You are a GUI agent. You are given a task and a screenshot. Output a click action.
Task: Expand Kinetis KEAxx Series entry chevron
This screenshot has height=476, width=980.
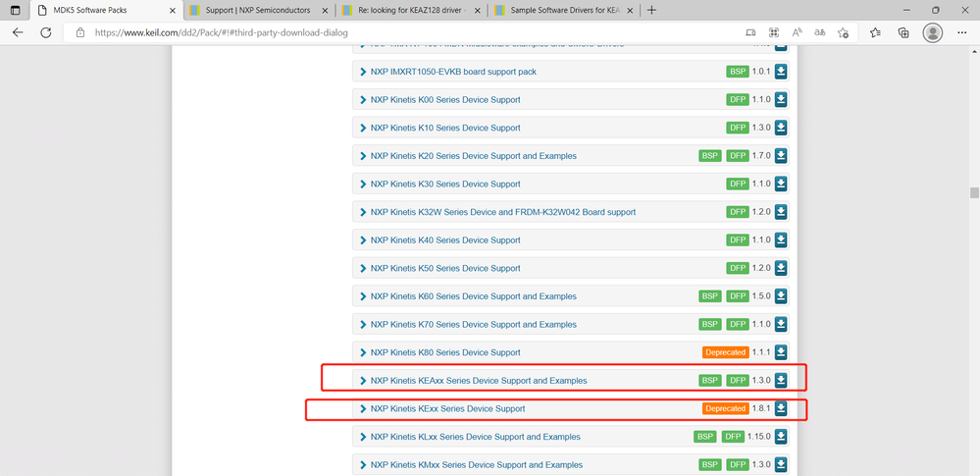tap(363, 381)
